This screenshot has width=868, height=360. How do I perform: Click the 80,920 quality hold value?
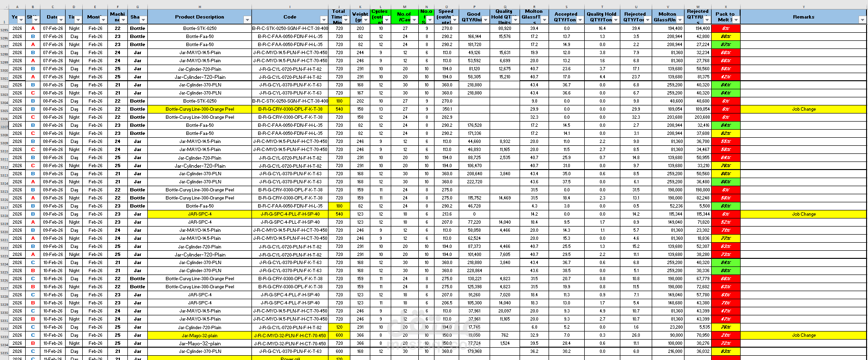click(x=504, y=28)
